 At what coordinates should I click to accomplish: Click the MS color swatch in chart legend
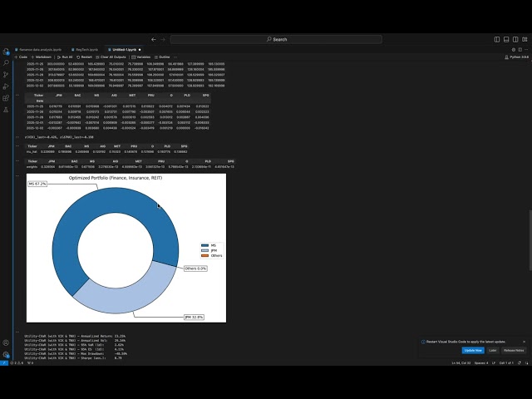[204, 246]
